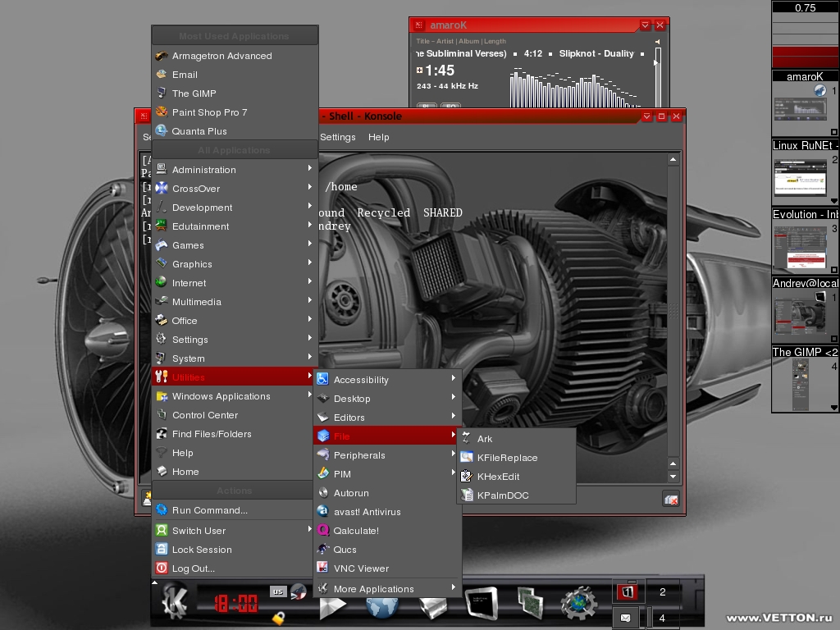
Task: Click Run Command... in Actions
Action: (x=209, y=510)
